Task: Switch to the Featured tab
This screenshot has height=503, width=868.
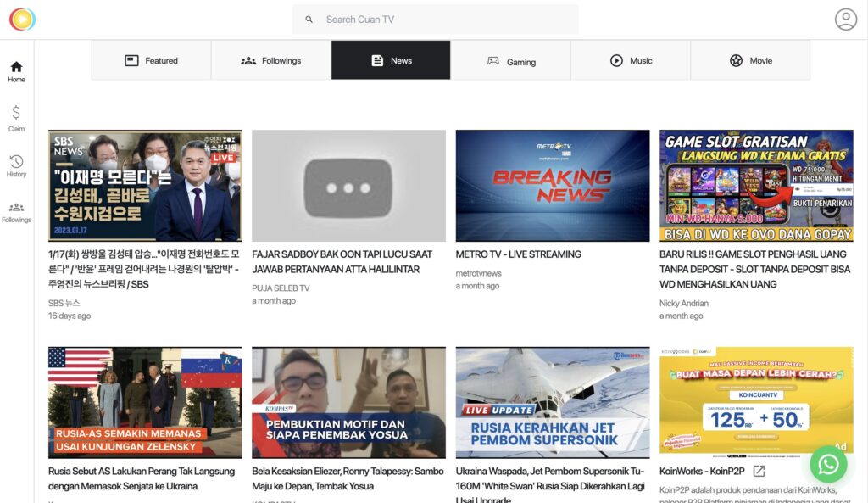Action: tap(151, 60)
